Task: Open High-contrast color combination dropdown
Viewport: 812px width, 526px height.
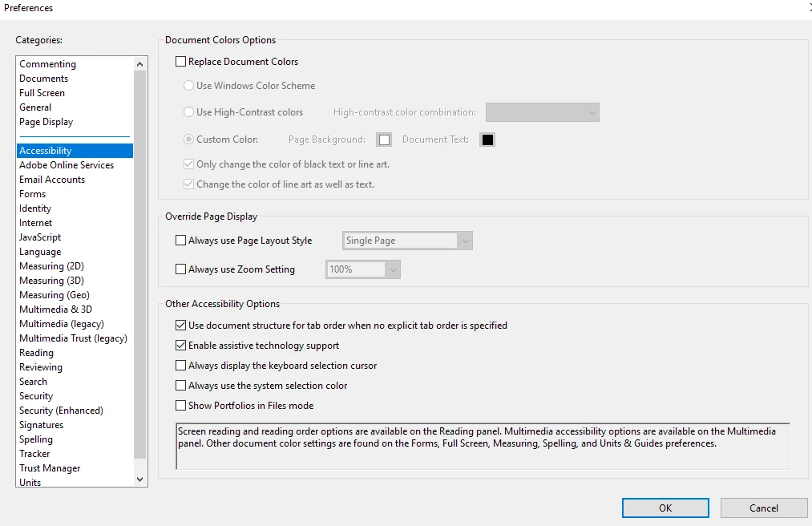Action: [542, 112]
